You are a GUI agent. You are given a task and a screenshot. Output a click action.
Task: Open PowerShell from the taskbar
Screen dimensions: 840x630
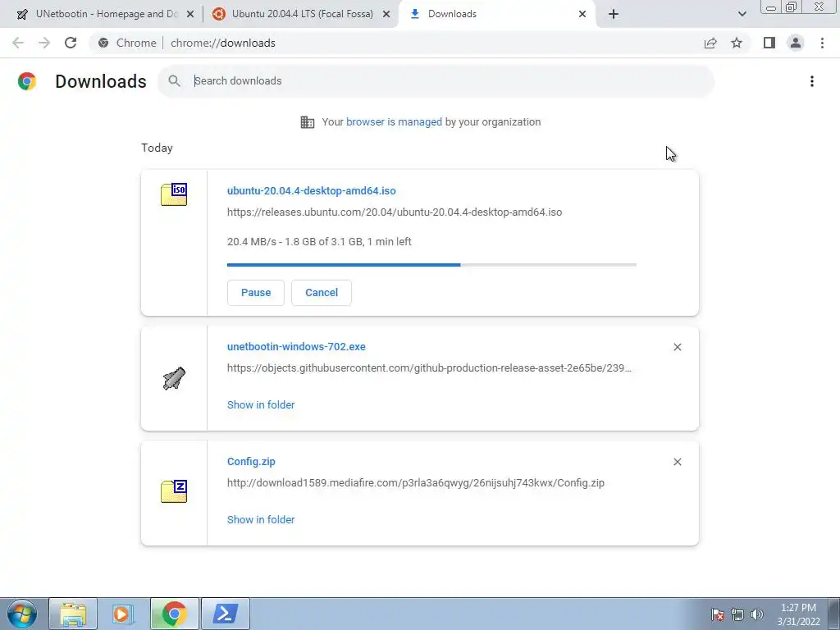(x=225, y=614)
